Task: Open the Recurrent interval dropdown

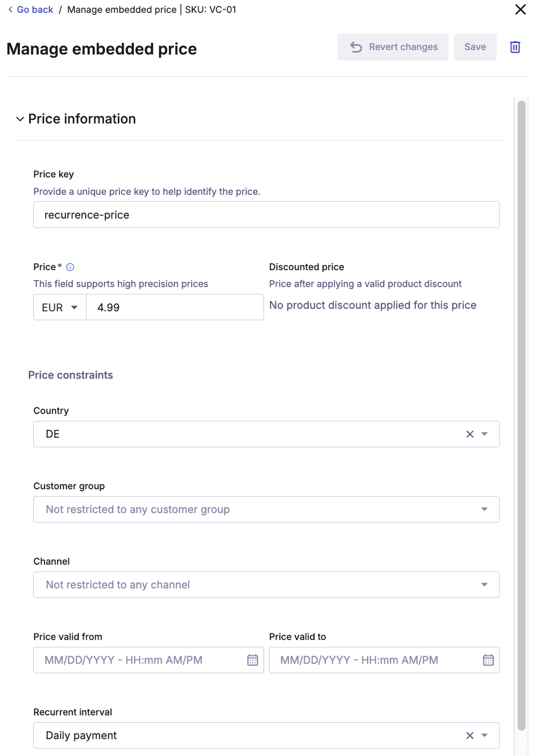Action: click(x=483, y=735)
